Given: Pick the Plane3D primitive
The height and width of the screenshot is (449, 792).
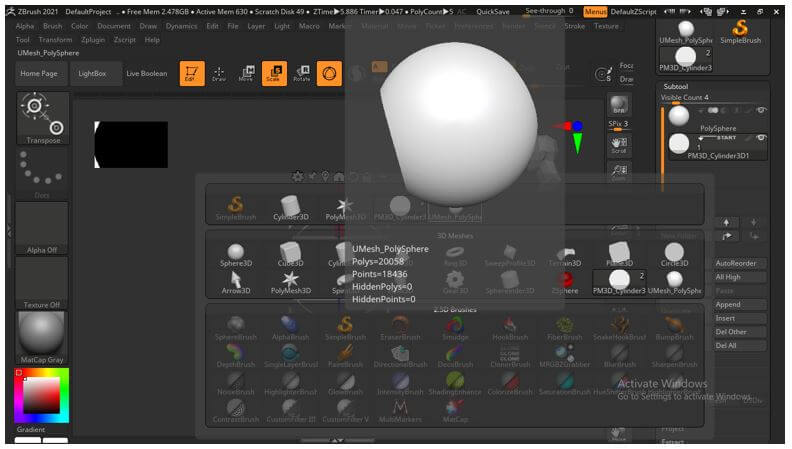Looking at the screenshot, I should point(619,255).
